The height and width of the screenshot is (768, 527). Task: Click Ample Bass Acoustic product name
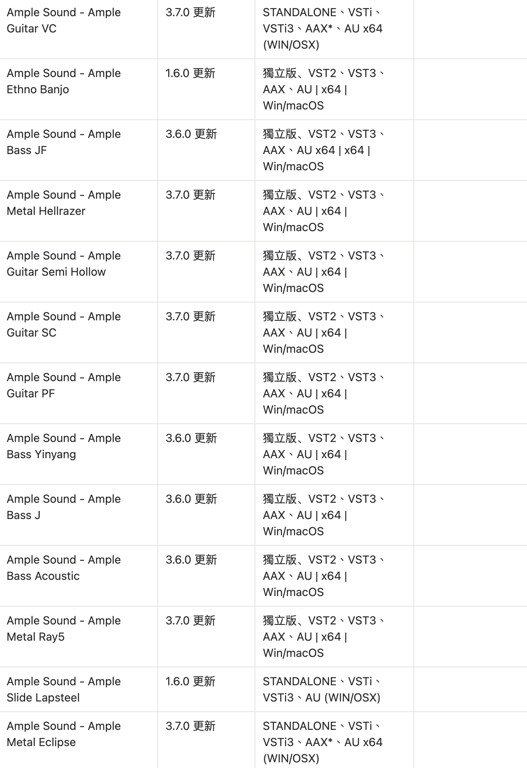(64, 568)
